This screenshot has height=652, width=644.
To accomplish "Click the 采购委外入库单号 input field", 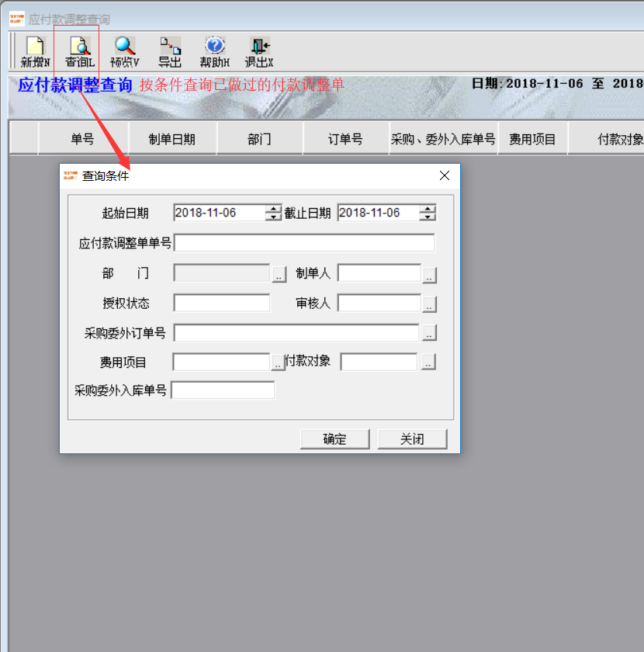I will (x=223, y=390).
